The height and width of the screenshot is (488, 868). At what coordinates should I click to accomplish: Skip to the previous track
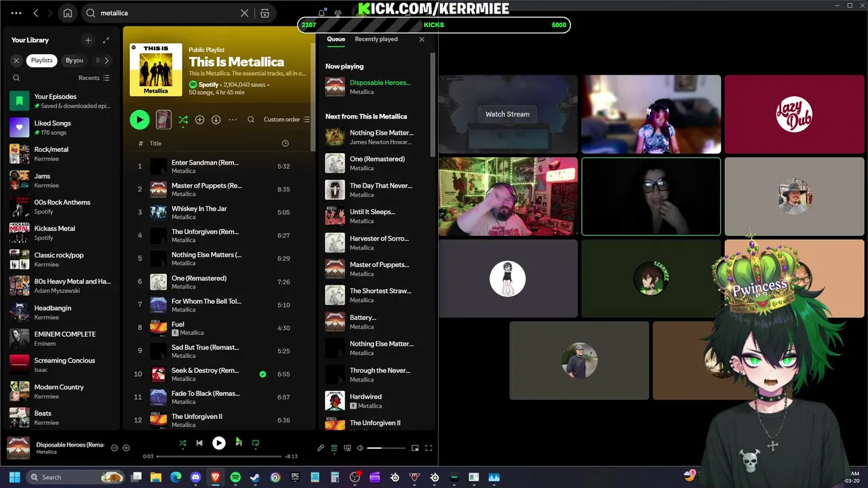click(x=199, y=443)
